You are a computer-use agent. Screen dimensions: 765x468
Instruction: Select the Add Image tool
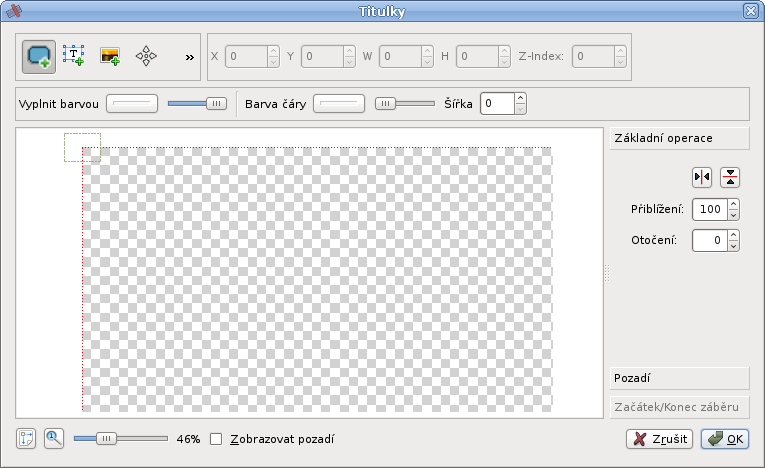pos(110,56)
